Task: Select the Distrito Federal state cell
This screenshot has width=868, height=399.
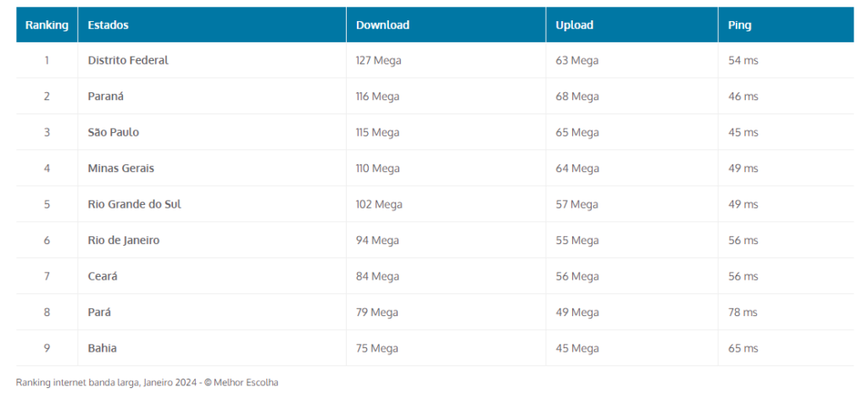Action: click(x=128, y=61)
